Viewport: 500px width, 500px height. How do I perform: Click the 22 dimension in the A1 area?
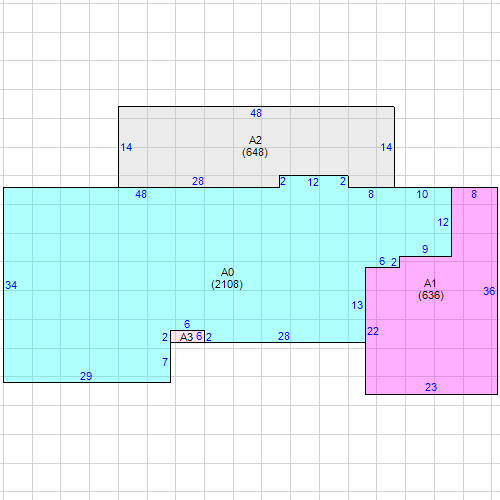373,331
